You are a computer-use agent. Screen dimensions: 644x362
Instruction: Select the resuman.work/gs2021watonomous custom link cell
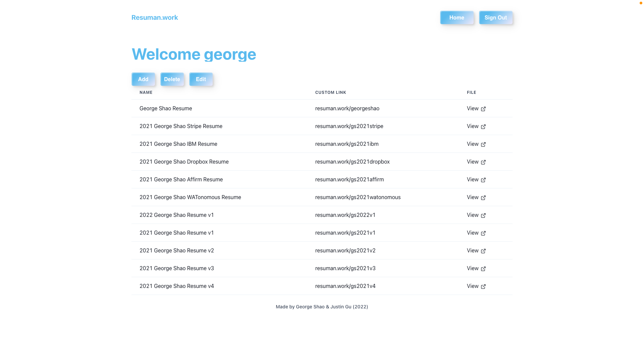(358, 197)
